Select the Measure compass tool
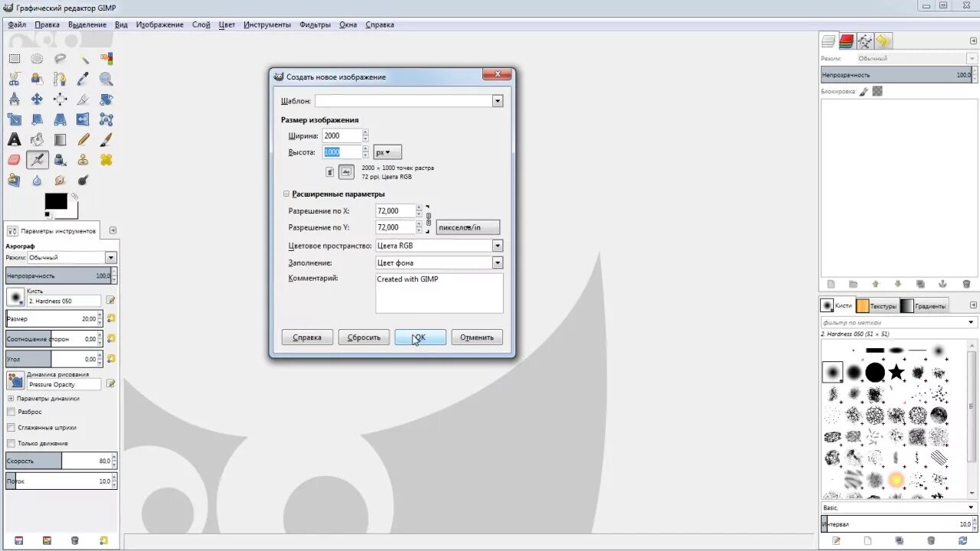Screen dimensions: 980x551 coord(14,99)
